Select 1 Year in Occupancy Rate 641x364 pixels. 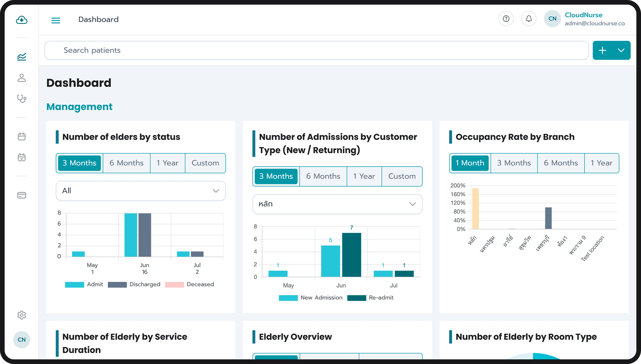602,163
